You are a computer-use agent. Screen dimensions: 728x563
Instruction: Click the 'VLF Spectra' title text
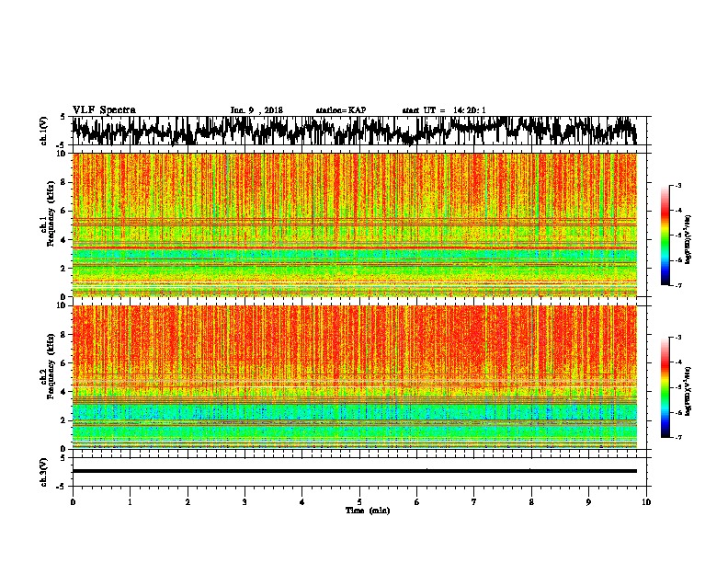click(104, 110)
